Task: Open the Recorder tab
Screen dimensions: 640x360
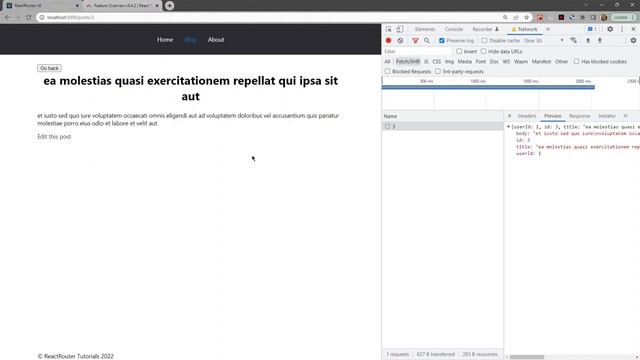Action: coord(485,29)
